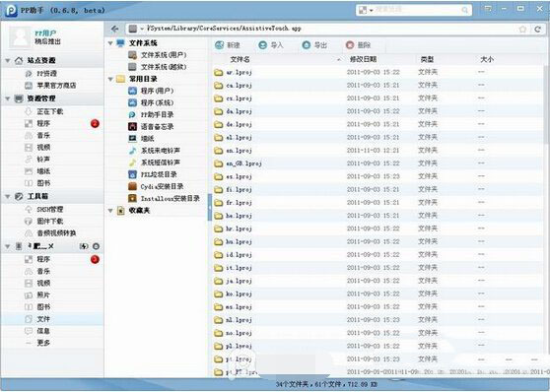
Task: Click the round eject icon next to the device
Action: (97, 246)
